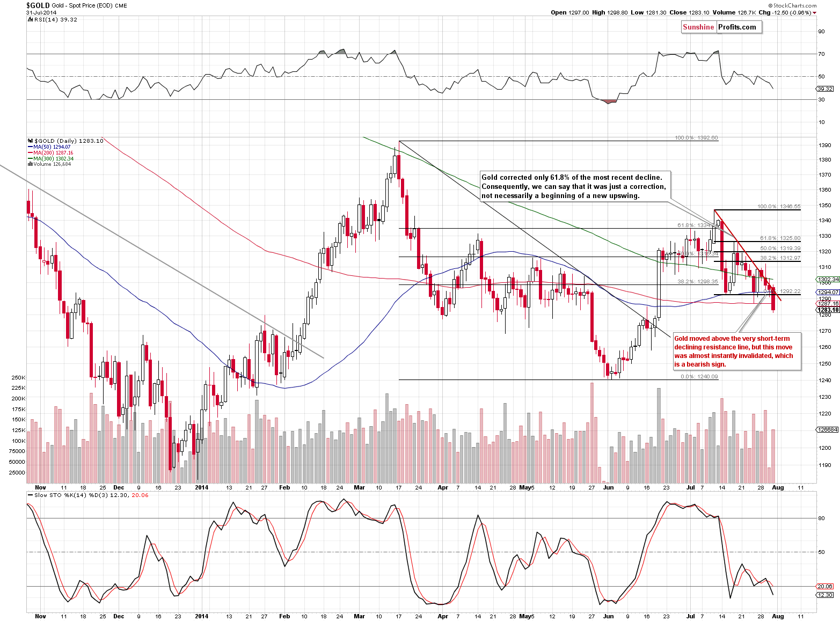Click the 1287.16 red price tag on the right axis
Viewport: 840px width, 621px height.
[828, 304]
